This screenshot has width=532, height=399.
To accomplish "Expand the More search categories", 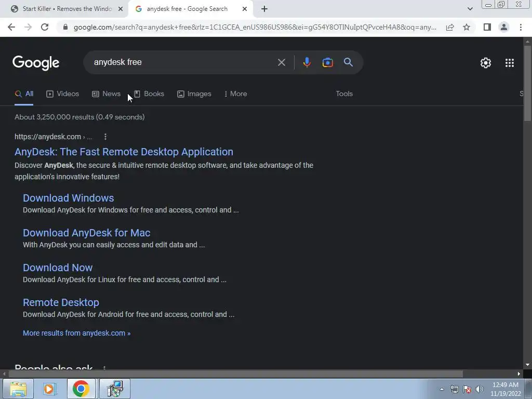I will pos(235,94).
